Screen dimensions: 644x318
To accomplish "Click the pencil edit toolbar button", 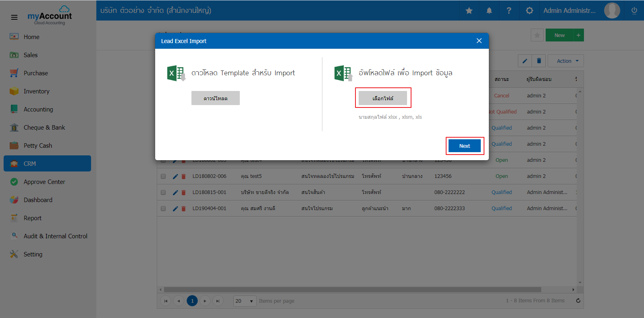I will (x=525, y=61).
